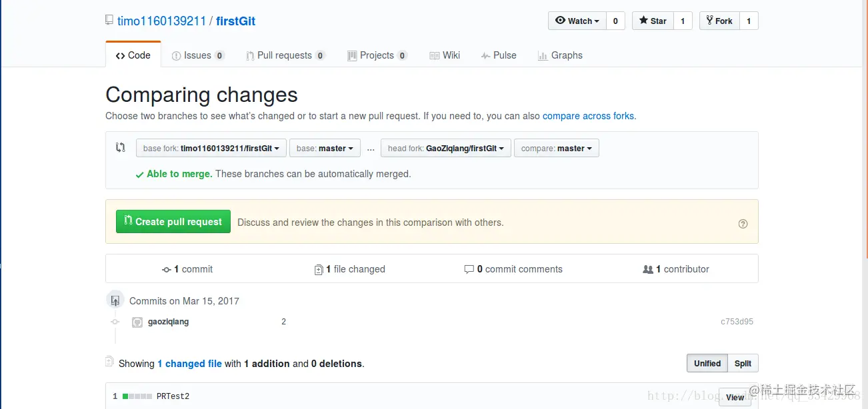Open the Issues tab

coord(198,55)
